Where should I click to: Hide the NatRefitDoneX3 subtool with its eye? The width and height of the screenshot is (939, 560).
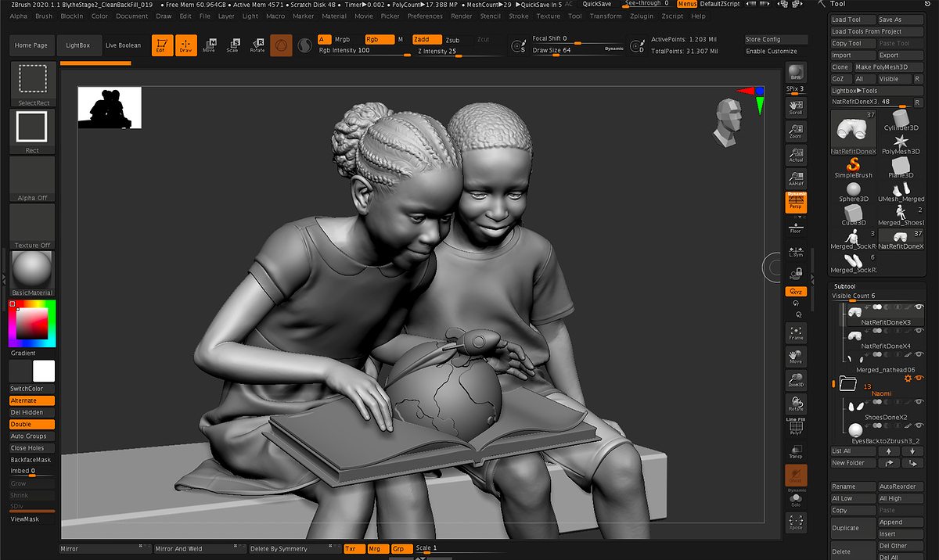(x=919, y=307)
